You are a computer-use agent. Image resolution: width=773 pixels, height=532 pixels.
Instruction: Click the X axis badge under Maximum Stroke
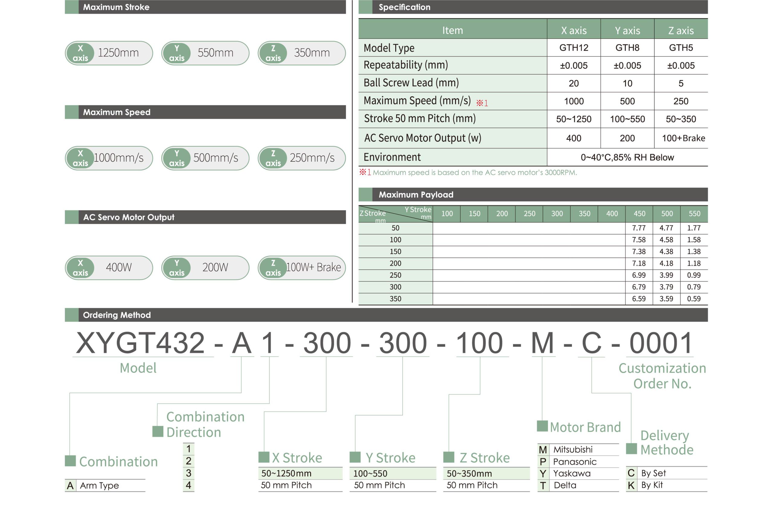(x=80, y=53)
